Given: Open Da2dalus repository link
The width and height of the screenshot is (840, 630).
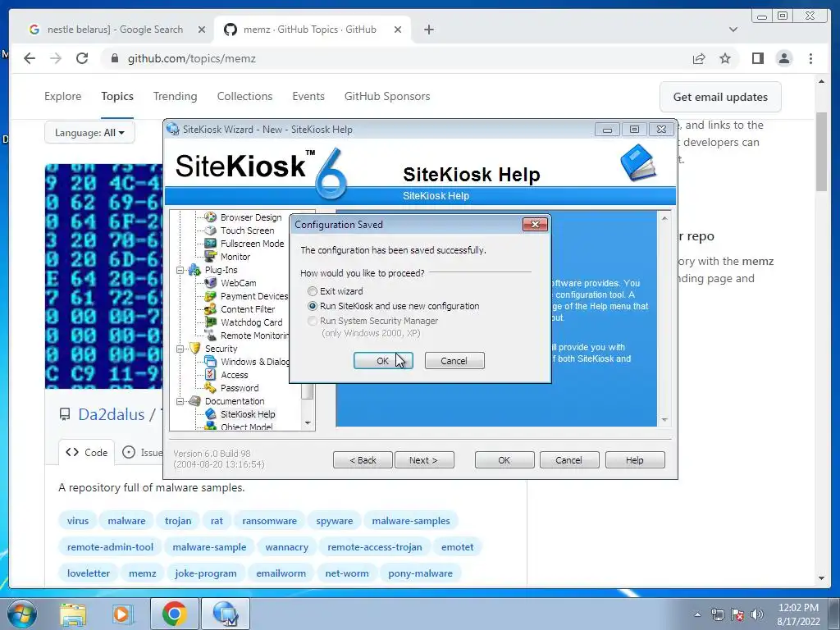Looking at the screenshot, I should tap(112, 414).
